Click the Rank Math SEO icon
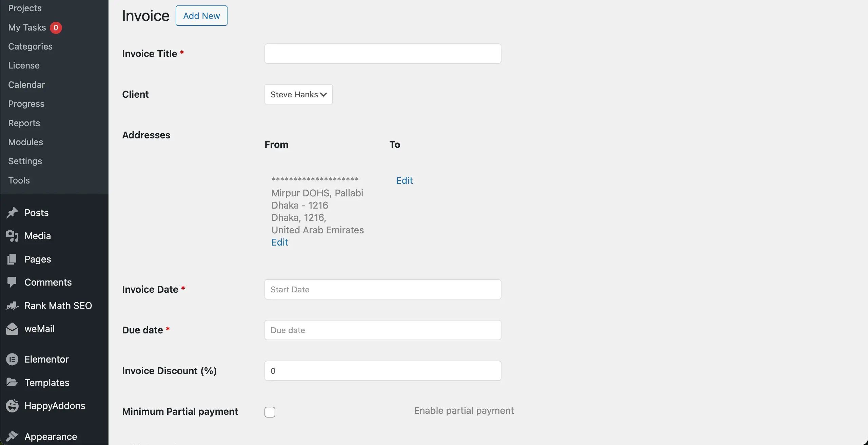 12,305
